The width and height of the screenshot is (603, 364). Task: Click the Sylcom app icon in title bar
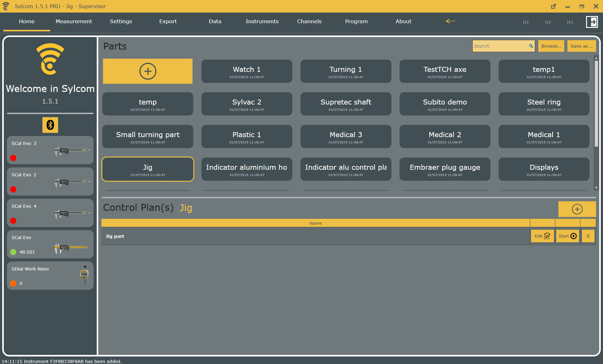[6, 6]
